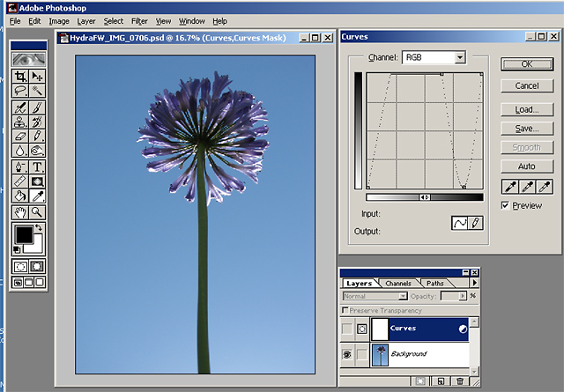The height and width of the screenshot is (392, 564).
Task: Choose the pencil draw-curve mode
Action: pos(476,223)
